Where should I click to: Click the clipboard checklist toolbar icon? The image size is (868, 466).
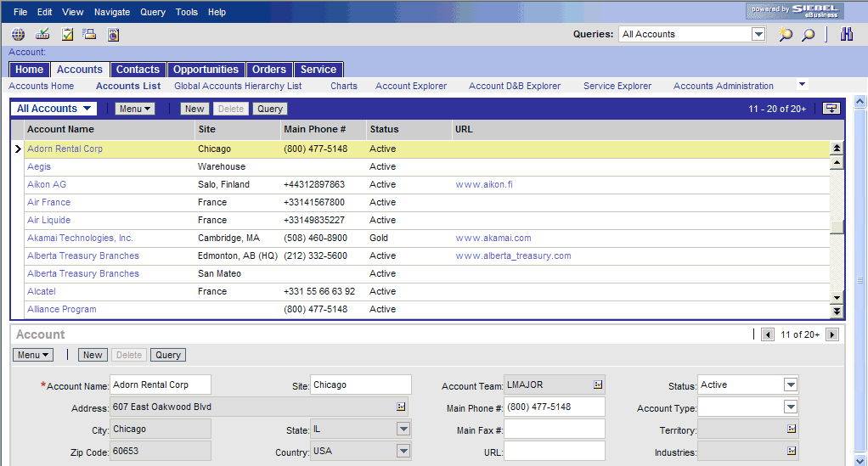(x=67, y=34)
